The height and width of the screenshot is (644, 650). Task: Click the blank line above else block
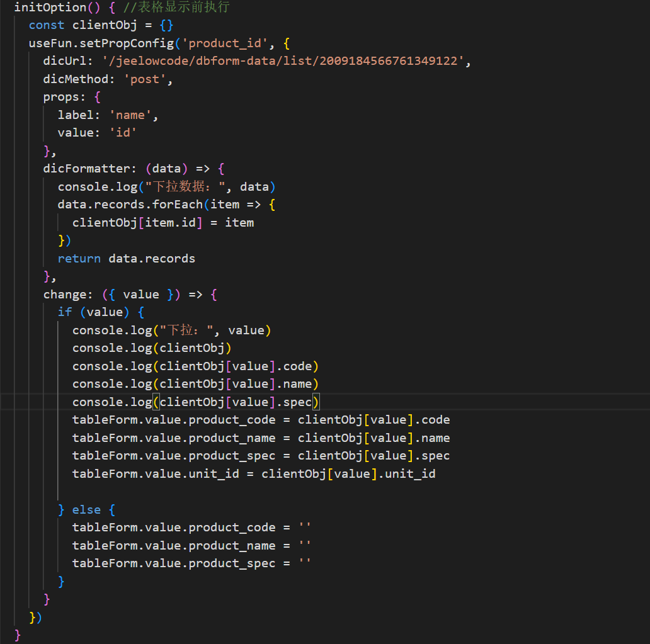pyautogui.click(x=189, y=492)
